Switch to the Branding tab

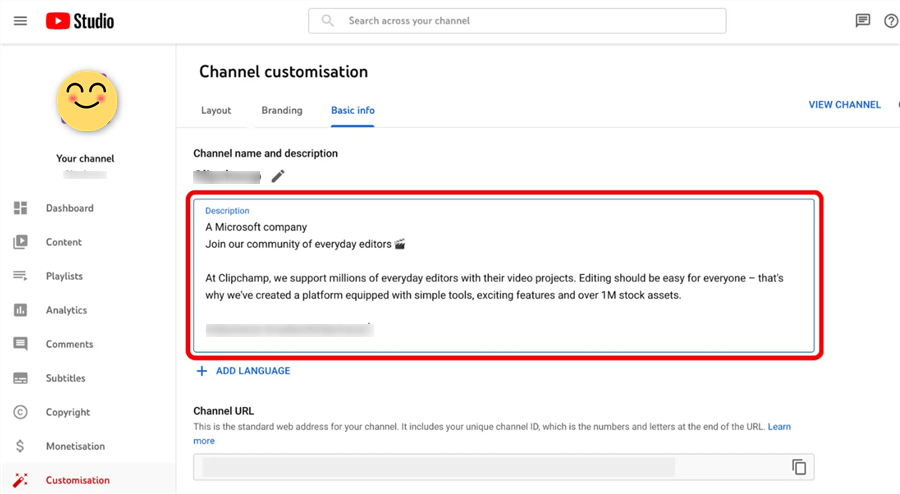(282, 110)
